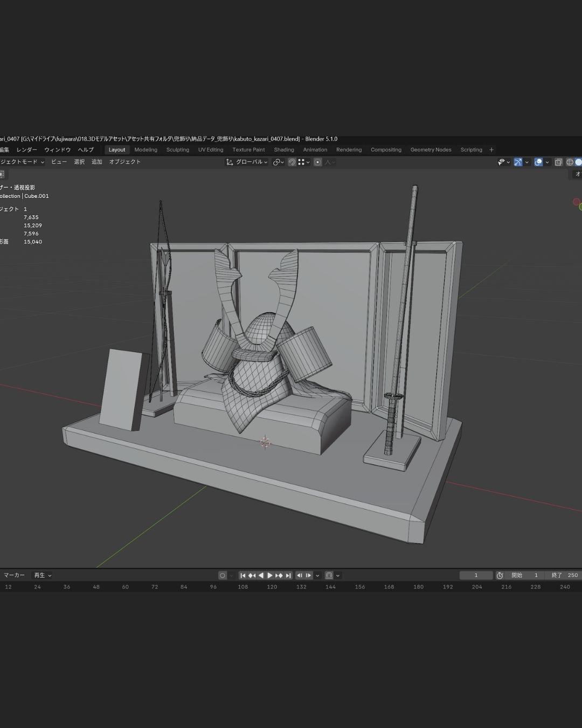Screen dimensions: 582x728
Task: Click the current frame field showing 1
Action: (476, 575)
